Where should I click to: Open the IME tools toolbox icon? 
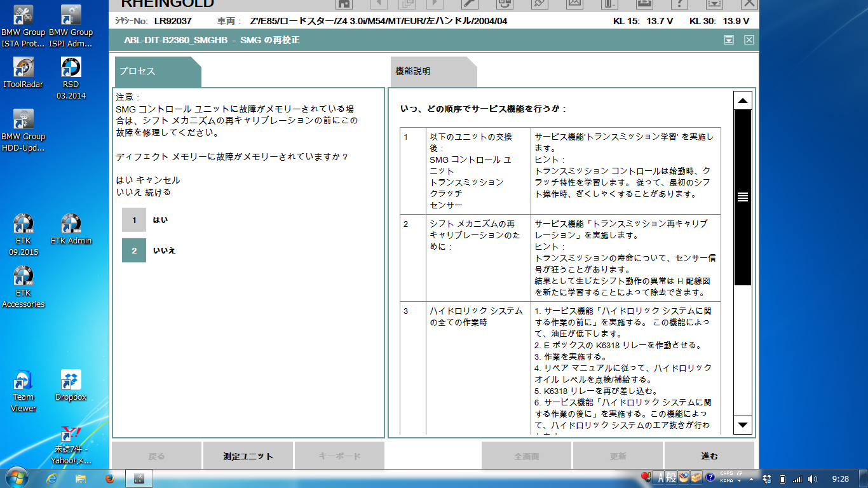pyautogui.click(x=696, y=478)
